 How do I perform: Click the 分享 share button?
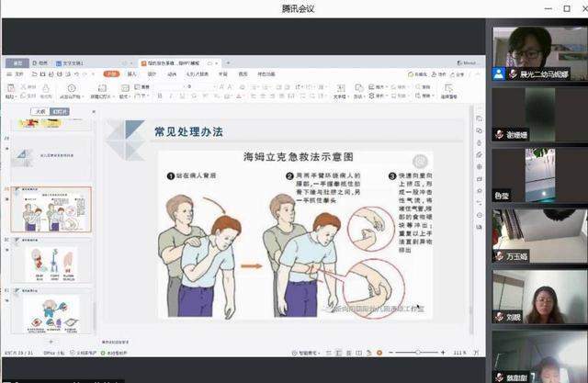pyautogui.click(x=458, y=74)
